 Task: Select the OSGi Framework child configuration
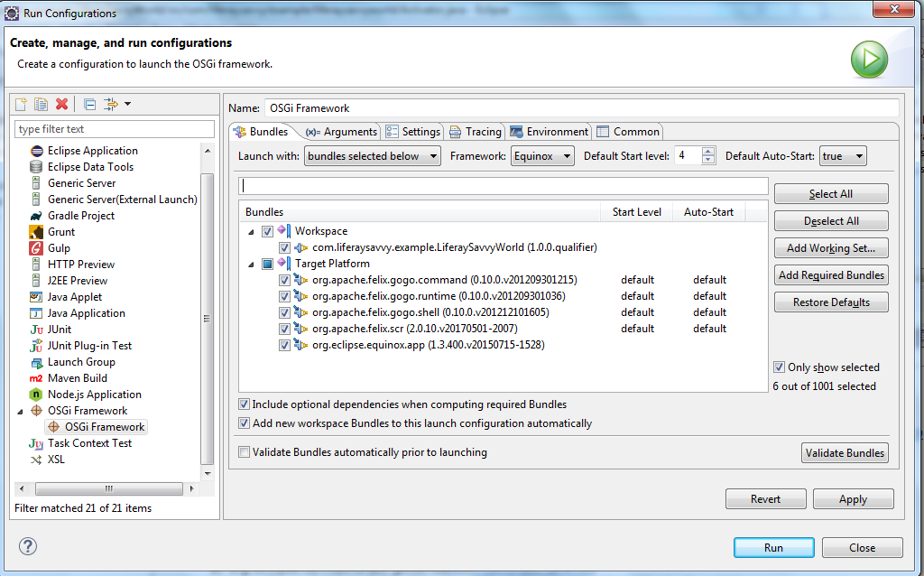97,427
